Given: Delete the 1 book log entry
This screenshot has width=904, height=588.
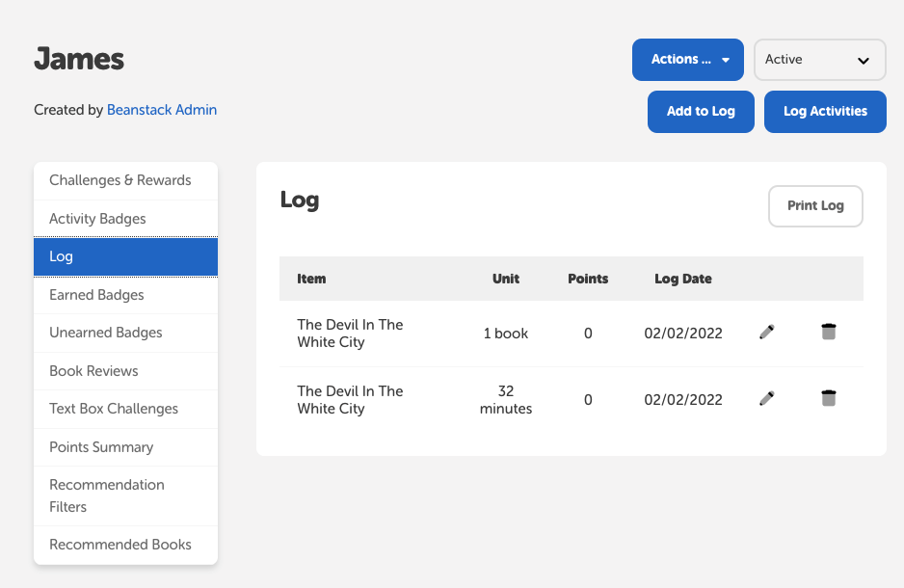Looking at the screenshot, I should point(829,332).
